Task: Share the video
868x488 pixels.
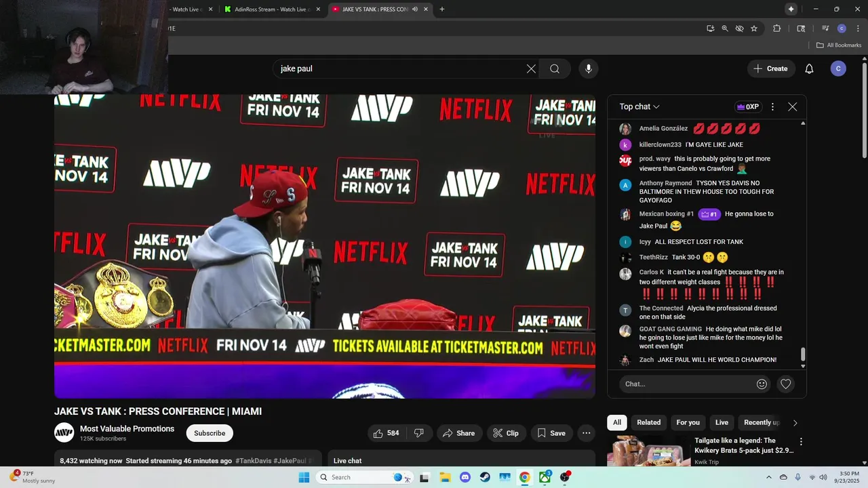Action: (x=459, y=433)
